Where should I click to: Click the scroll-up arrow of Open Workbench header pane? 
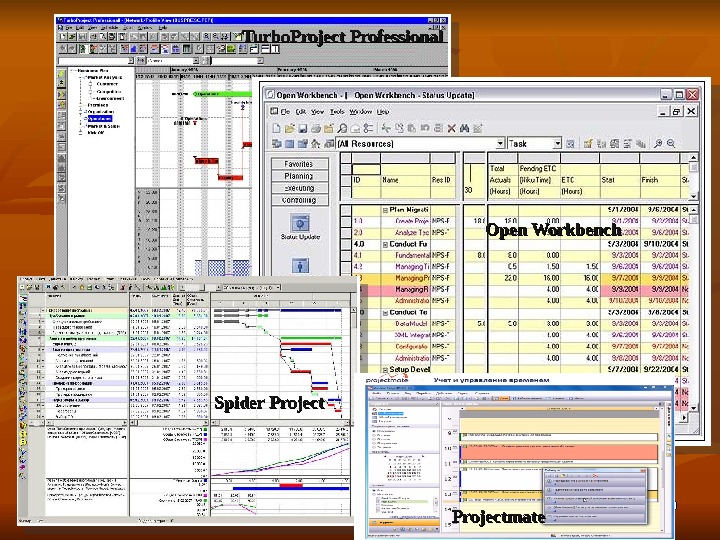point(693,158)
